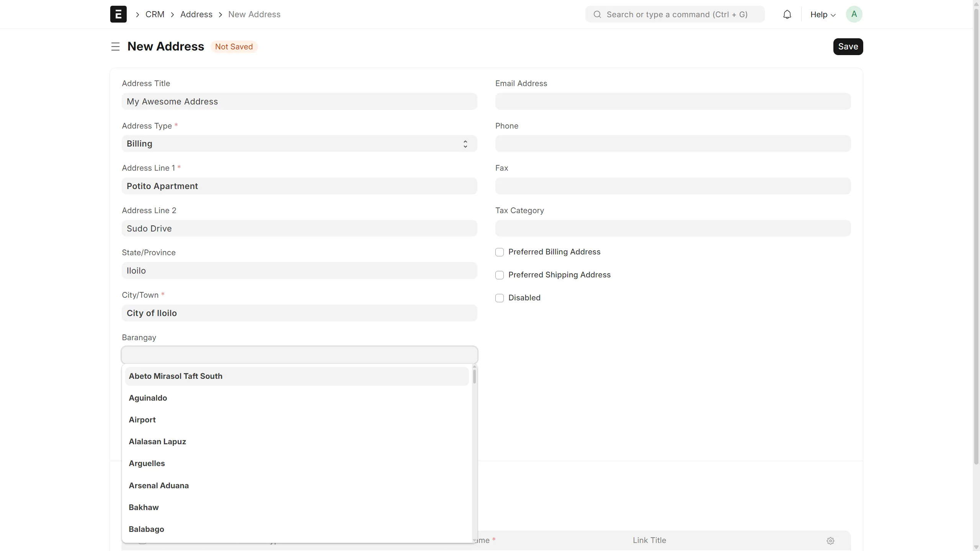Click the Save button
Screen dimensions: 980x551
tap(848, 47)
